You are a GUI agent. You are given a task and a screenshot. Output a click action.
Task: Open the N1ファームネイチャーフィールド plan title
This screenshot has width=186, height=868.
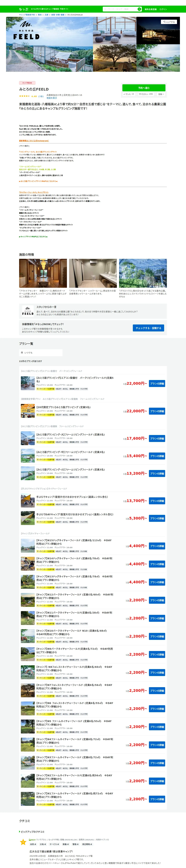[x=75, y=795]
